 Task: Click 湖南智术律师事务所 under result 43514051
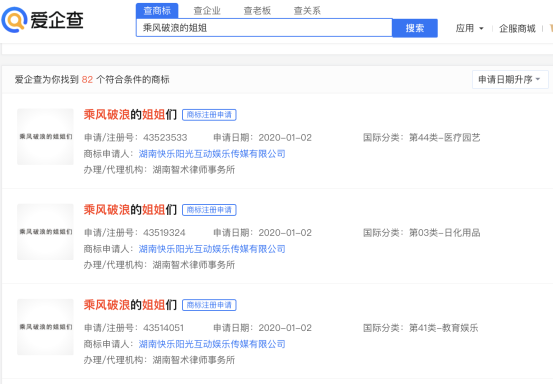tap(194, 360)
